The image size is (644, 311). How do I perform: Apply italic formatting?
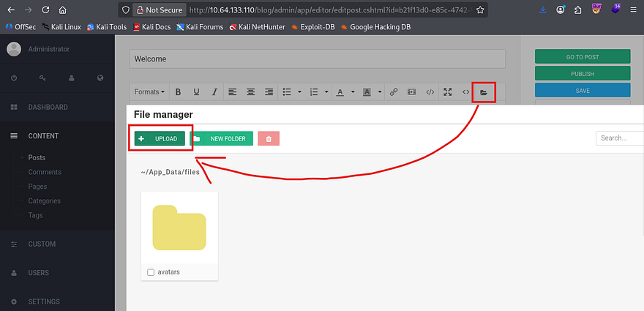click(214, 92)
